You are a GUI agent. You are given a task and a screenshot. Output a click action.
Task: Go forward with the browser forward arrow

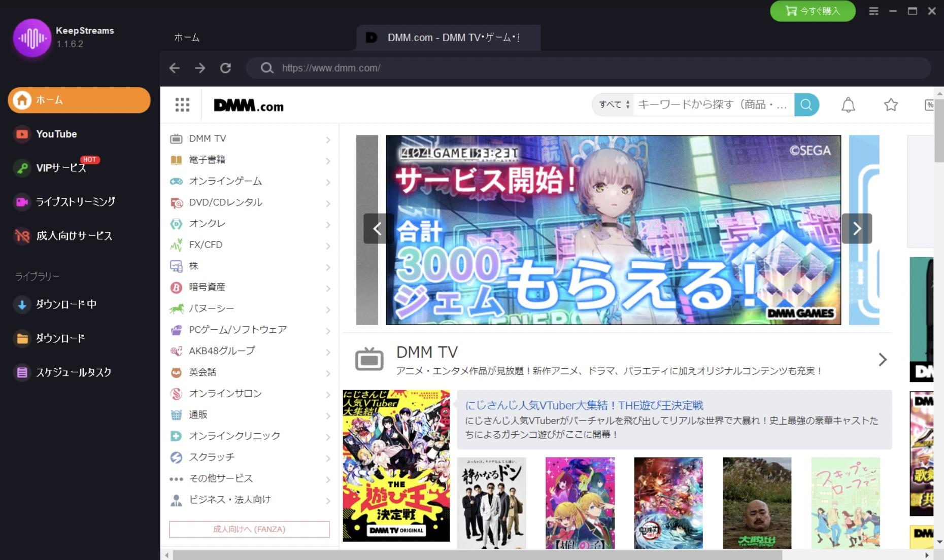tap(200, 68)
